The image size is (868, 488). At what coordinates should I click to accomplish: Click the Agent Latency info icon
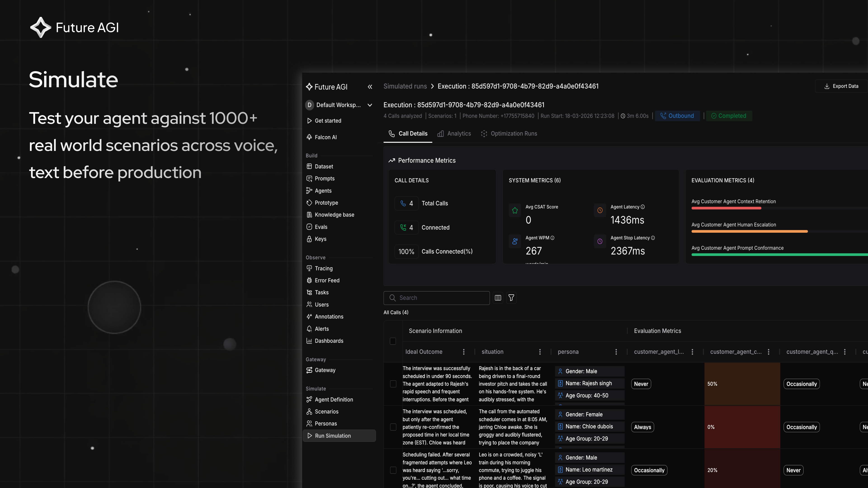point(643,207)
